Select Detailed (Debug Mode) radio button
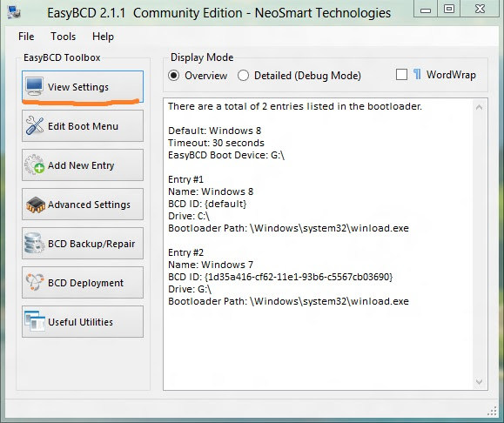 [243, 76]
